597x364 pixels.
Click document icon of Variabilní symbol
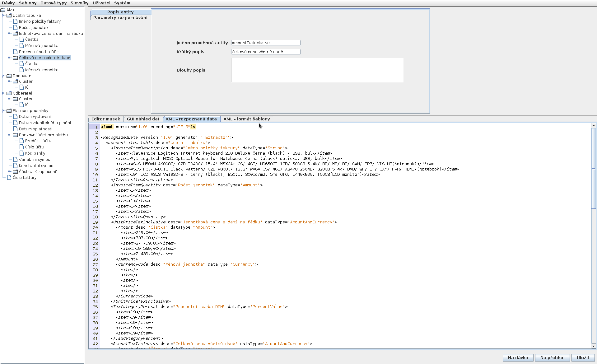click(15, 159)
